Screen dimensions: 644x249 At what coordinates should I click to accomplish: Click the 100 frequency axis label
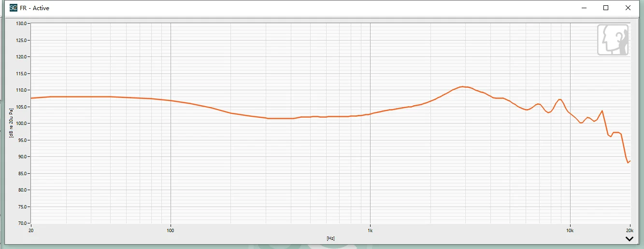tap(170, 231)
